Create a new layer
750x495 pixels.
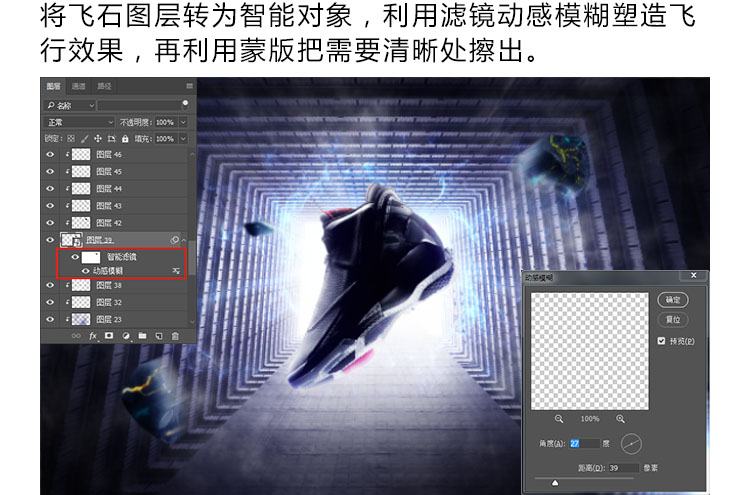[159, 336]
